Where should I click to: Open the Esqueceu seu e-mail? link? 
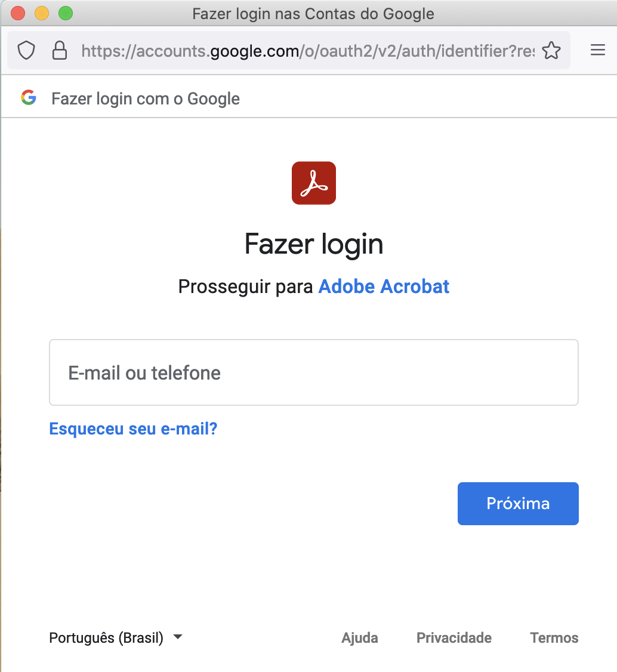click(x=133, y=429)
